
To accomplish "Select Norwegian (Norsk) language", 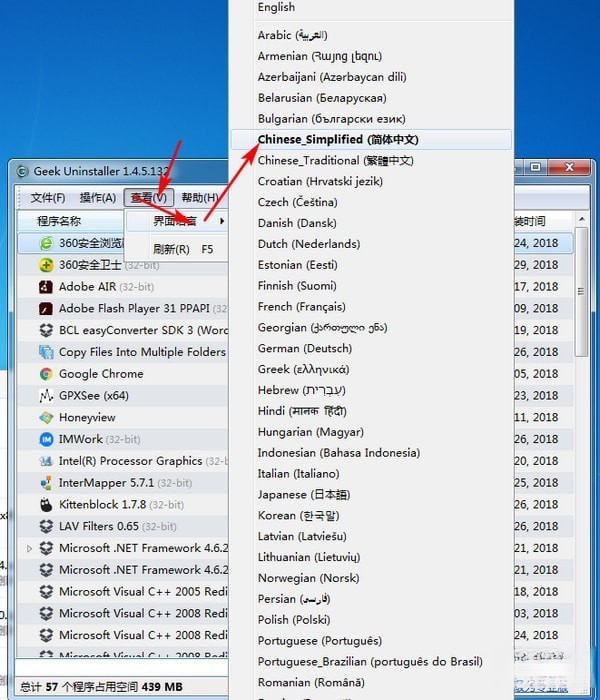I will 371,578.
